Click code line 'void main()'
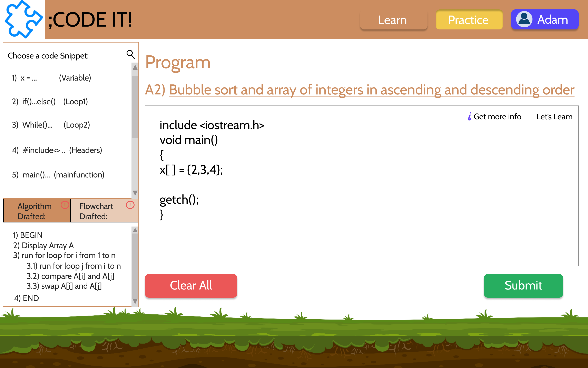Screen dimensions: 588x368 (189, 140)
